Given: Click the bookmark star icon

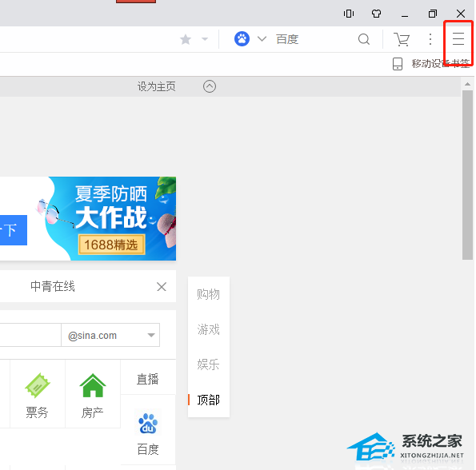Looking at the screenshot, I should [x=186, y=39].
